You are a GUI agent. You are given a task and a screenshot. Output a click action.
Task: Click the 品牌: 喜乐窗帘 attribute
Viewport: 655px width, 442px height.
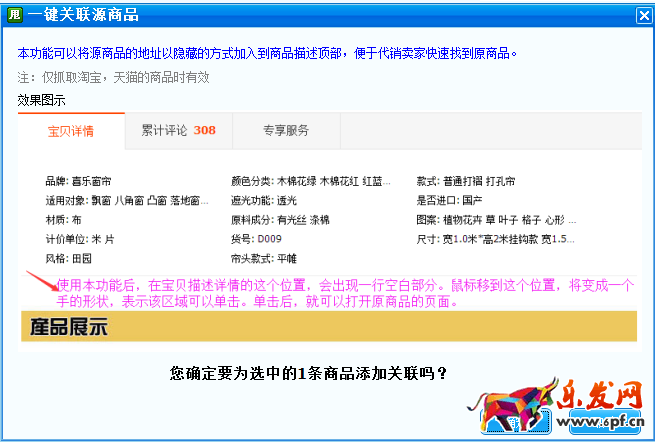[x=78, y=181]
